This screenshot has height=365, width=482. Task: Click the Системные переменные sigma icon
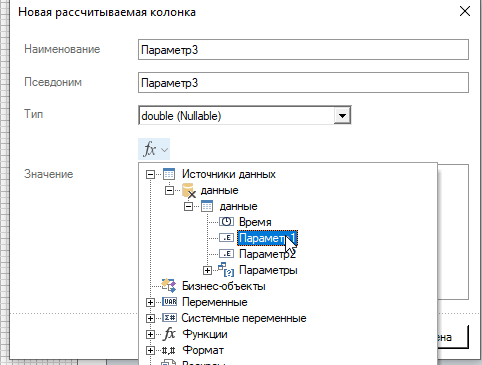170,318
